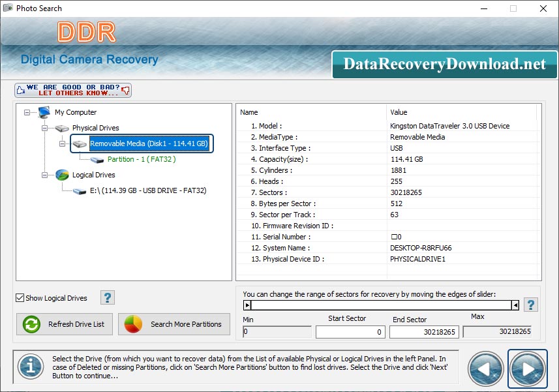Close the Photo Search window
The image size is (559, 392).
point(543,8)
